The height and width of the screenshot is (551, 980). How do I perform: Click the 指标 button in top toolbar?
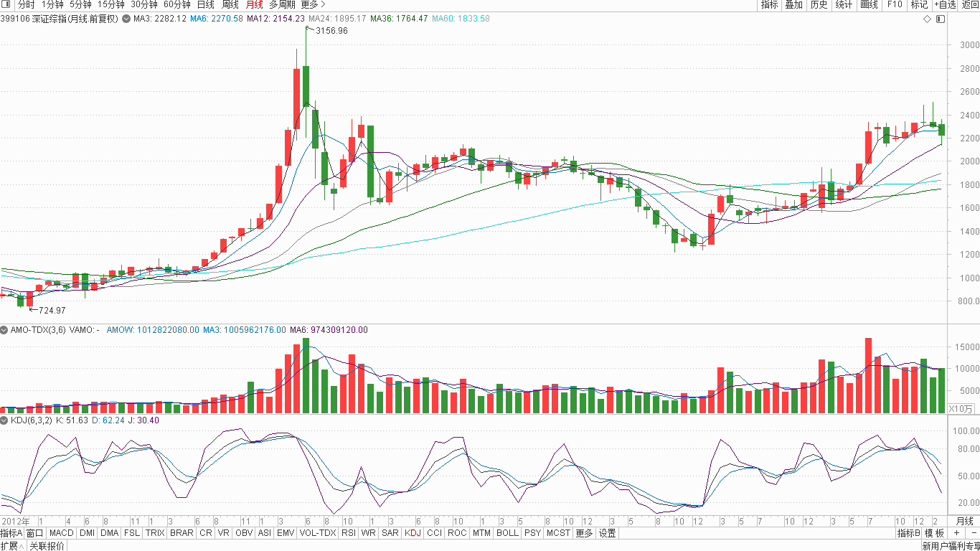point(769,4)
